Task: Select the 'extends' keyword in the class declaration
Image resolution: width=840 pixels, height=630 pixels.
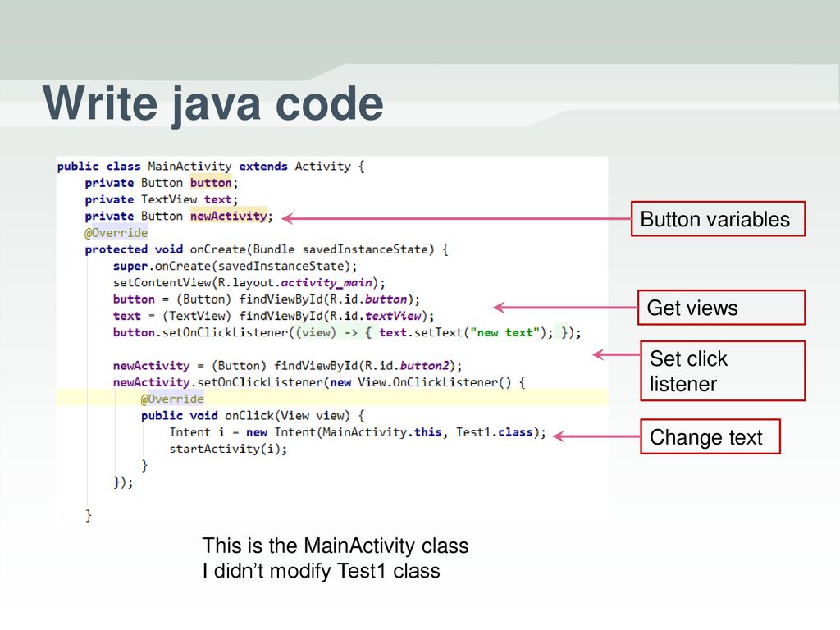Action: pos(263,167)
